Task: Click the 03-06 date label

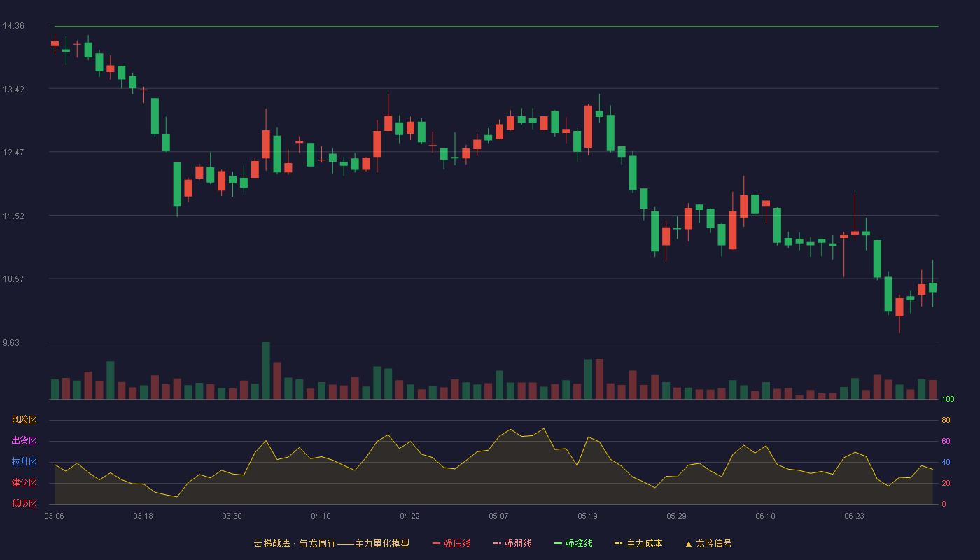Action: coord(55,516)
